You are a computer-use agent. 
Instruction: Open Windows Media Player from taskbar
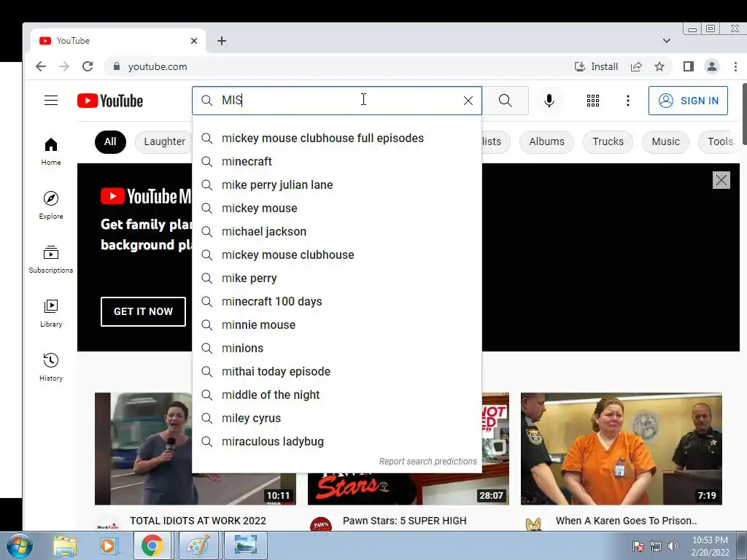[108, 545]
